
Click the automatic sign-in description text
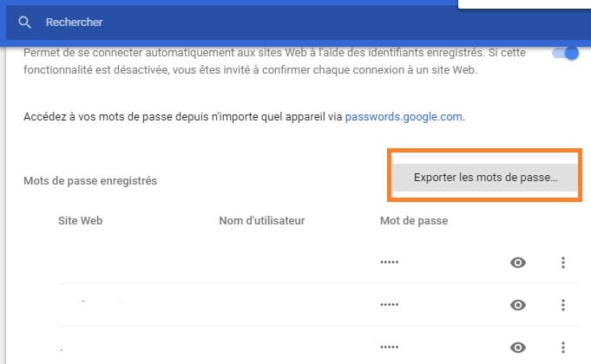(x=260, y=62)
